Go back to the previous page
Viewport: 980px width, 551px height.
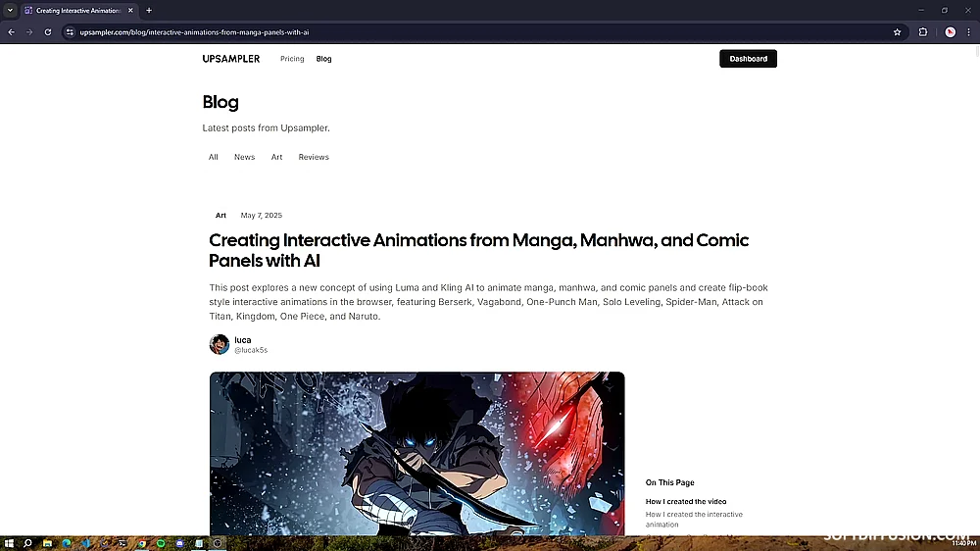click(x=11, y=32)
